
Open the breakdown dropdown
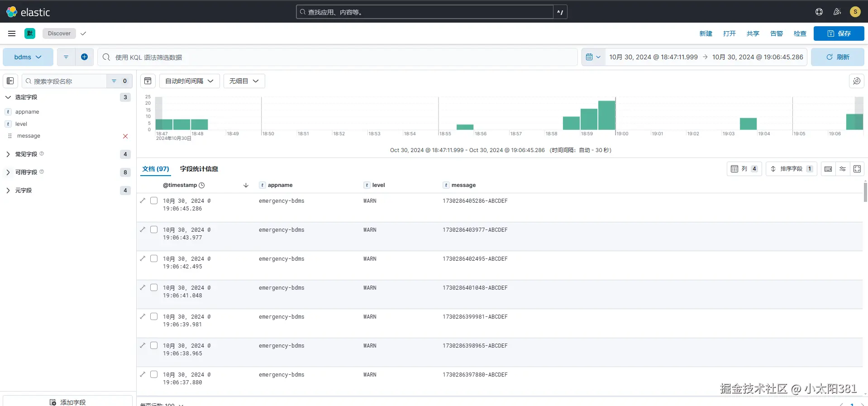[244, 81]
